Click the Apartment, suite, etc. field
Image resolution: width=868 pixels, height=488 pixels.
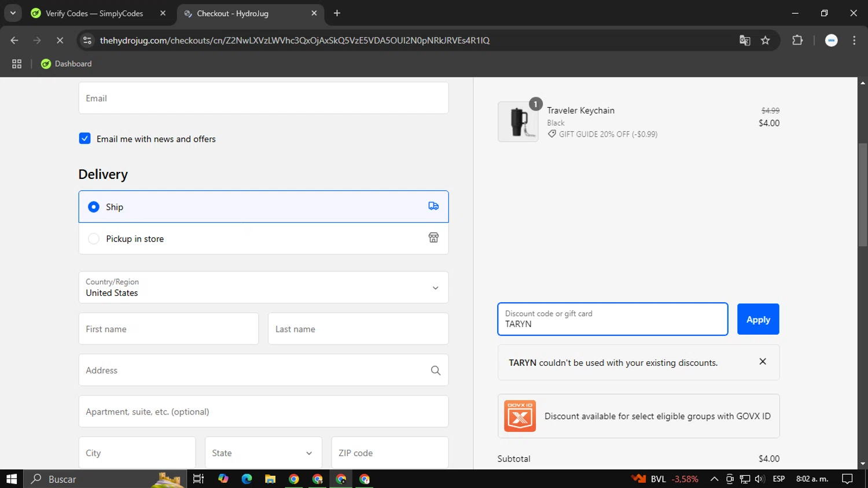(x=263, y=412)
